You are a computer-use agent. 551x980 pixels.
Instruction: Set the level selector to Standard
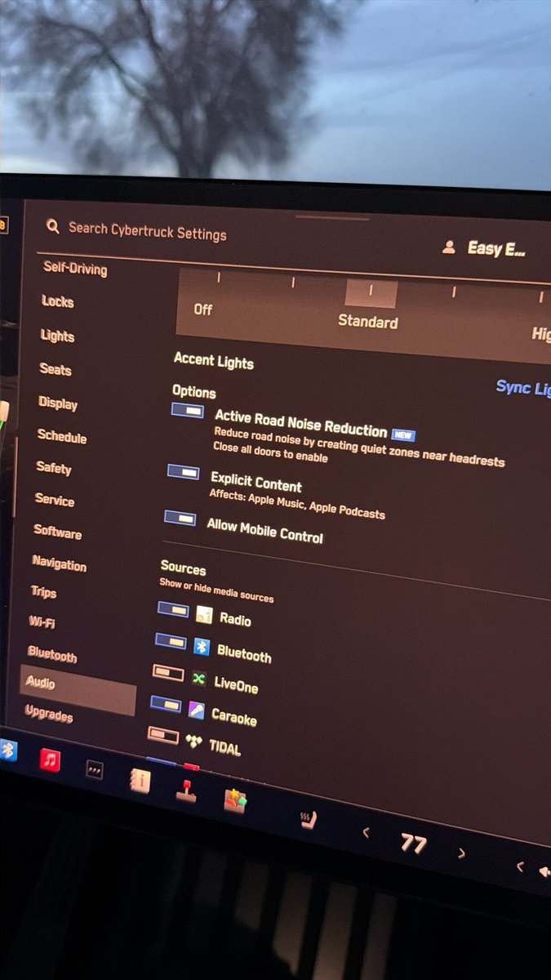368,321
